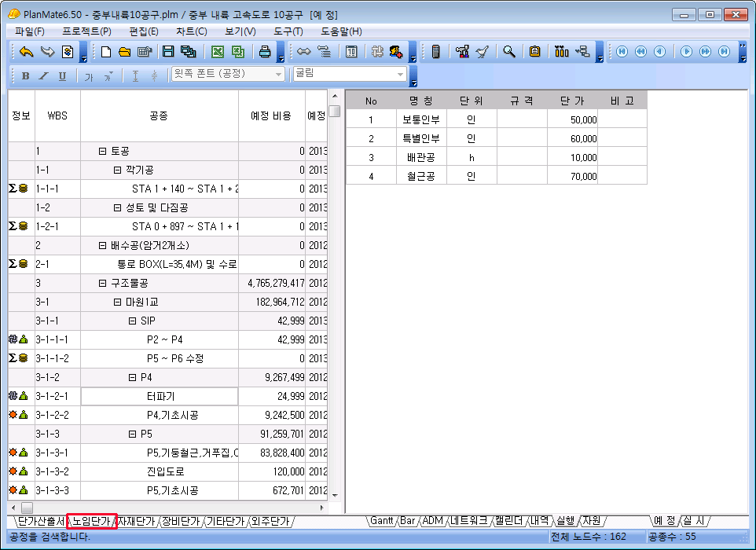The image size is (756, 550).
Task: Click the Save floppy disk icon
Action: point(167,52)
